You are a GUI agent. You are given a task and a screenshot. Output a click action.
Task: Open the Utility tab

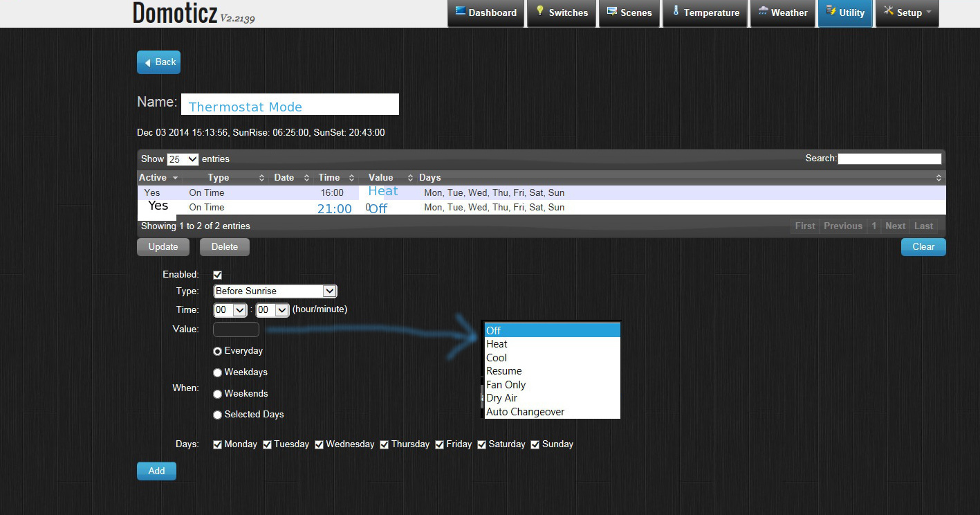click(x=845, y=12)
